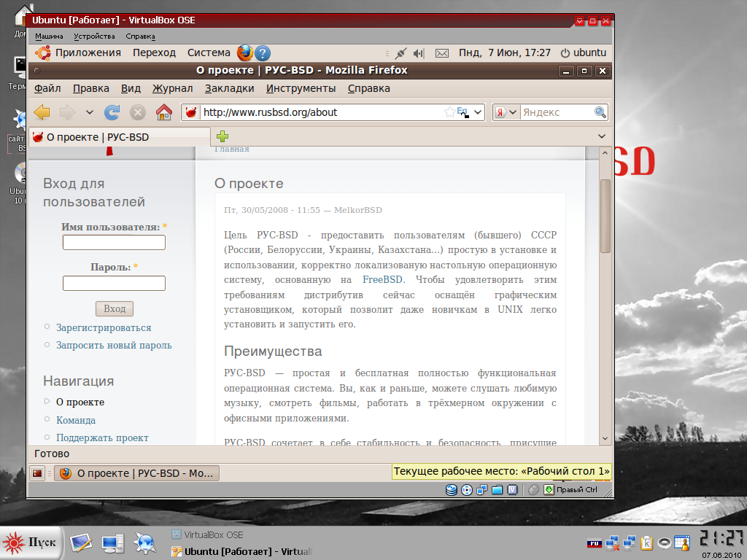
Task: Open the Поддержать проект navigation link
Action: coord(102,437)
